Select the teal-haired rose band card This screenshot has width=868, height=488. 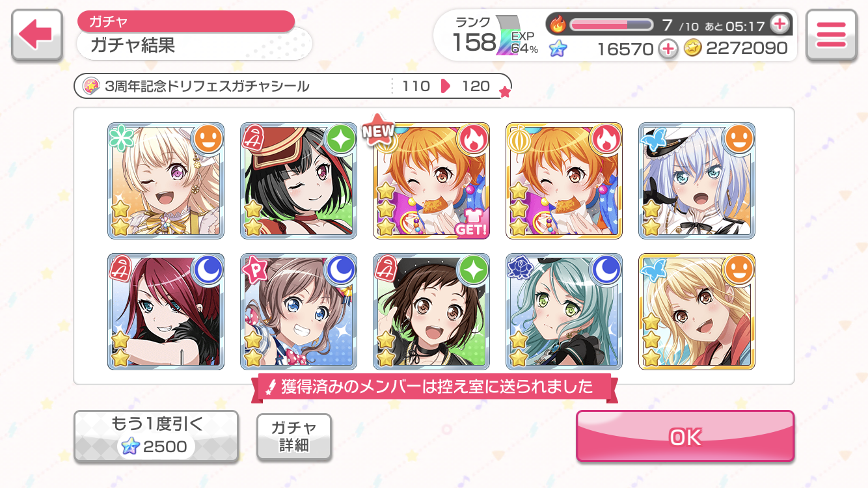(564, 312)
